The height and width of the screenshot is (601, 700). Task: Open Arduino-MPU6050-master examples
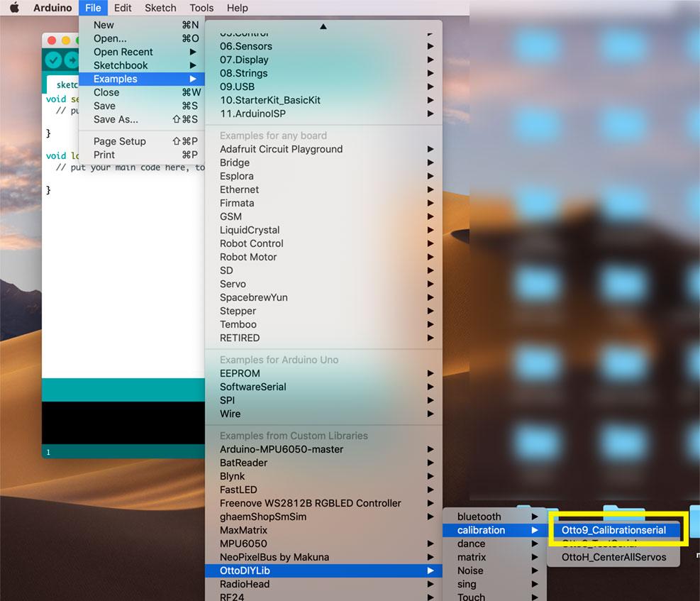[323, 449]
